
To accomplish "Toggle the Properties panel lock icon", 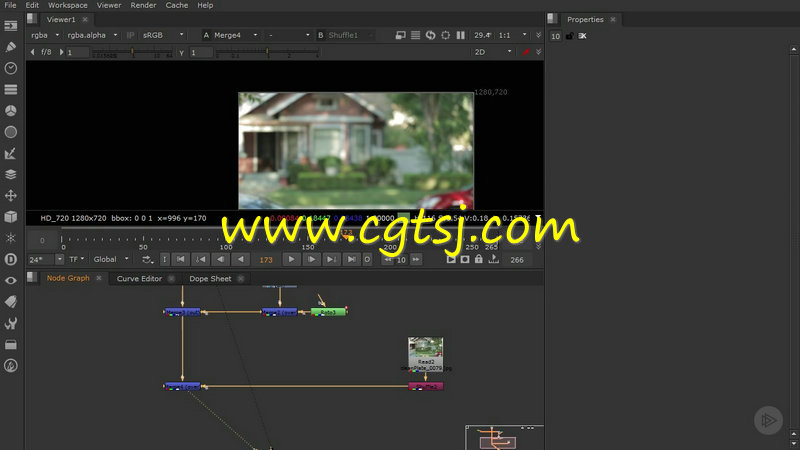I will tap(569, 36).
